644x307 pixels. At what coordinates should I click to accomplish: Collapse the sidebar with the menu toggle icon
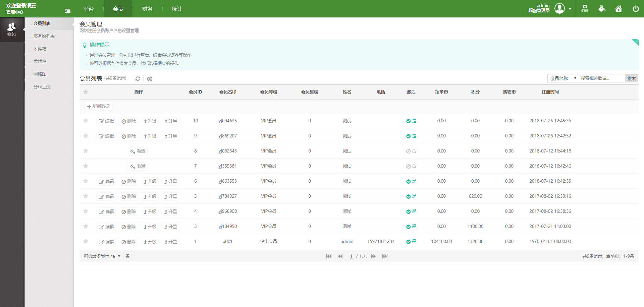pos(68,11)
